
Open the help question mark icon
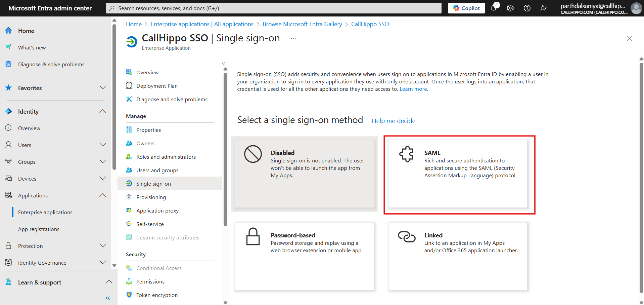point(527,8)
